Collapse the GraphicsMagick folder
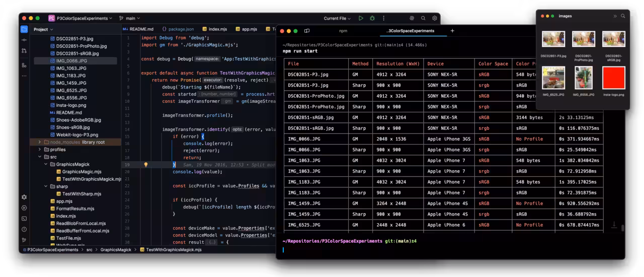Screen dimensions: 644x277 (x=46, y=164)
